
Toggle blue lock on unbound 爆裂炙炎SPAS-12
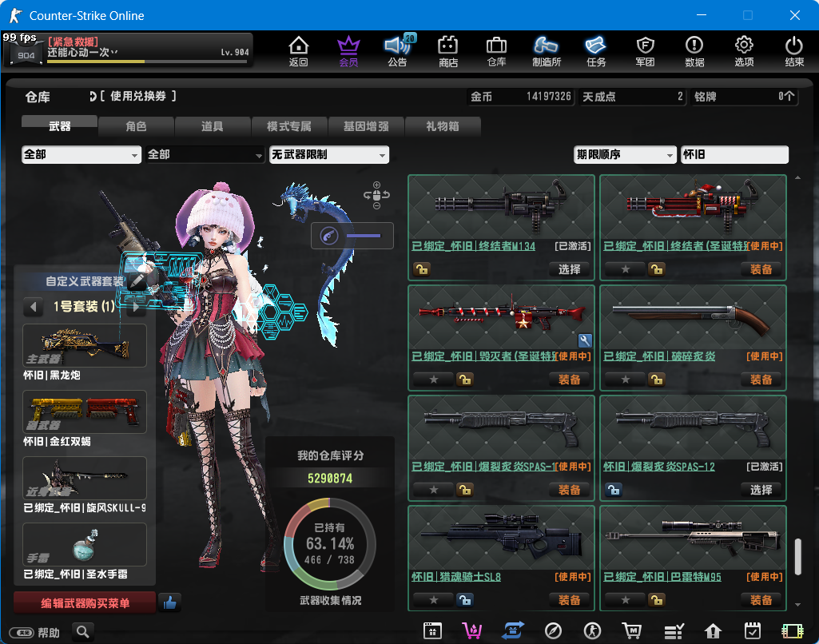[614, 490]
